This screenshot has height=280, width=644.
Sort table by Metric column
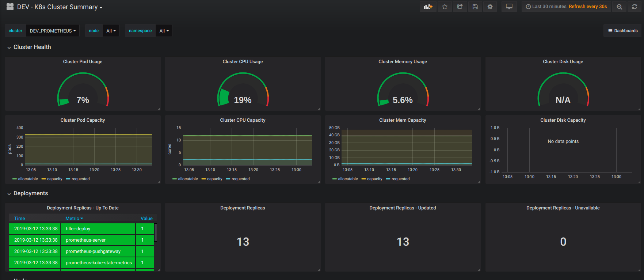pyautogui.click(x=74, y=218)
